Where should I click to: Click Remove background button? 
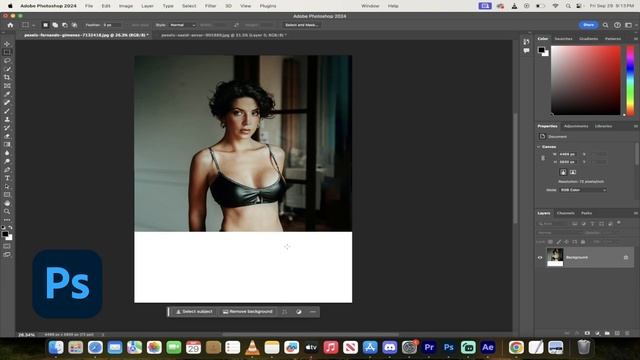[248, 312]
